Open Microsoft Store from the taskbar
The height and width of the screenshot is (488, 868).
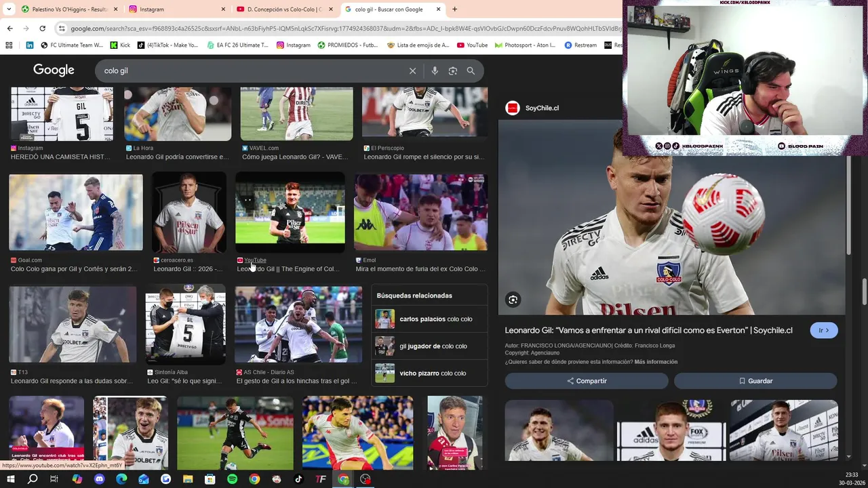[210, 479]
